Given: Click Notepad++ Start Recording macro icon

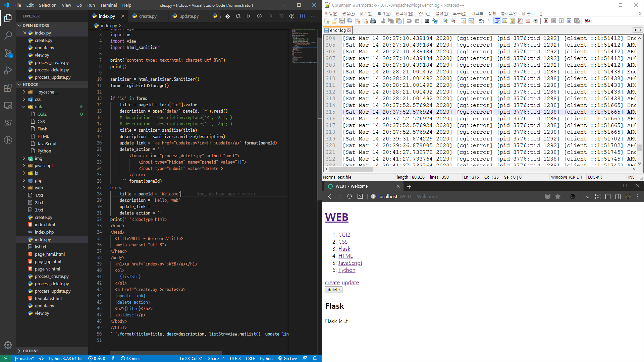Looking at the screenshot, I should click(546, 21).
